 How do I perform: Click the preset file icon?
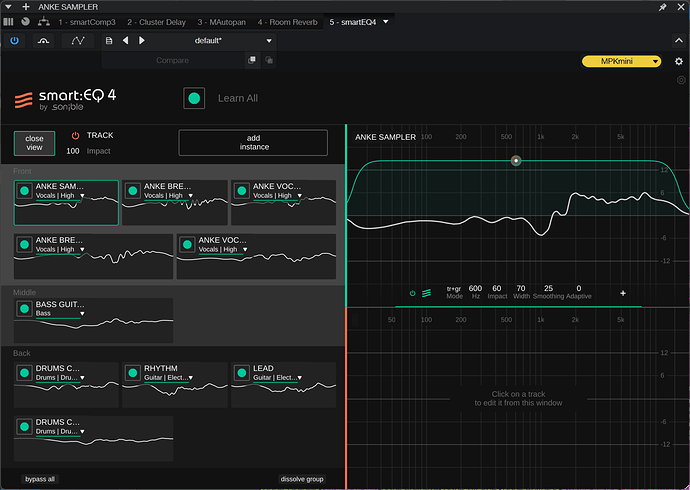tap(109, 40)
